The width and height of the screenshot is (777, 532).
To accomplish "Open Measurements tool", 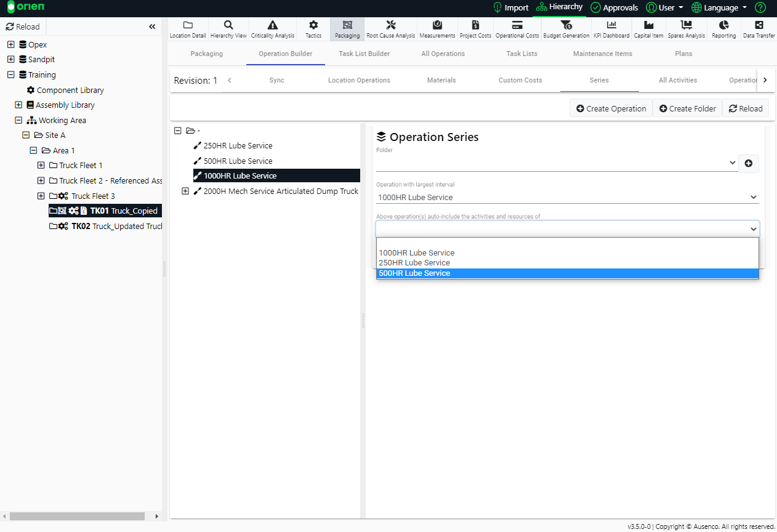I will [437, 29].
